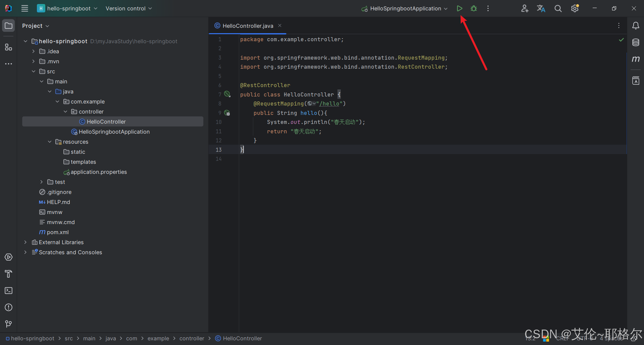
Task: Open more run actions menu
Action: pos(488,8)
